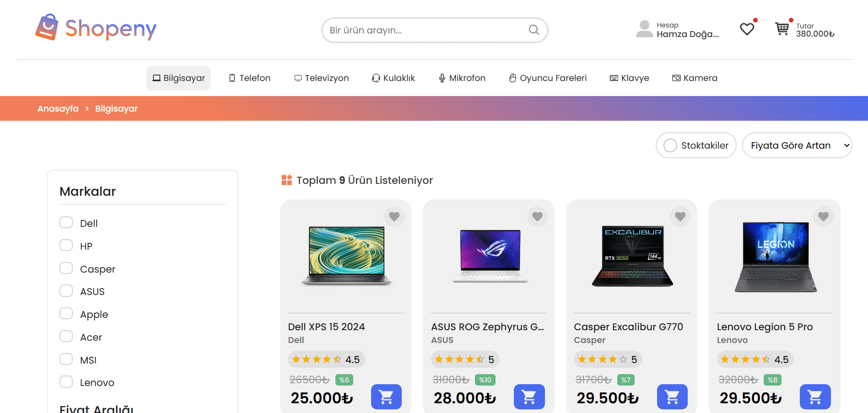Favorite the Lenovo Legion 5 Pro
The width and height of the screenshot is (868, 413).
(x=823, y=216)
